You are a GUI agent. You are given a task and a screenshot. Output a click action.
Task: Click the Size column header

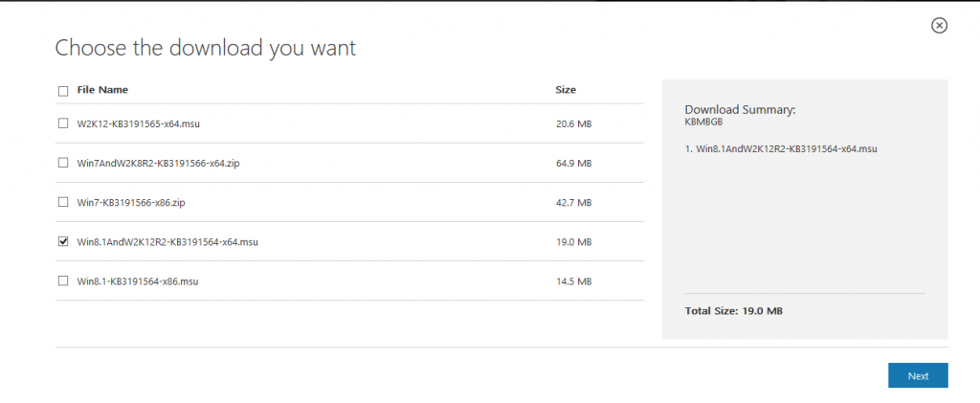[x=566, y=90]
